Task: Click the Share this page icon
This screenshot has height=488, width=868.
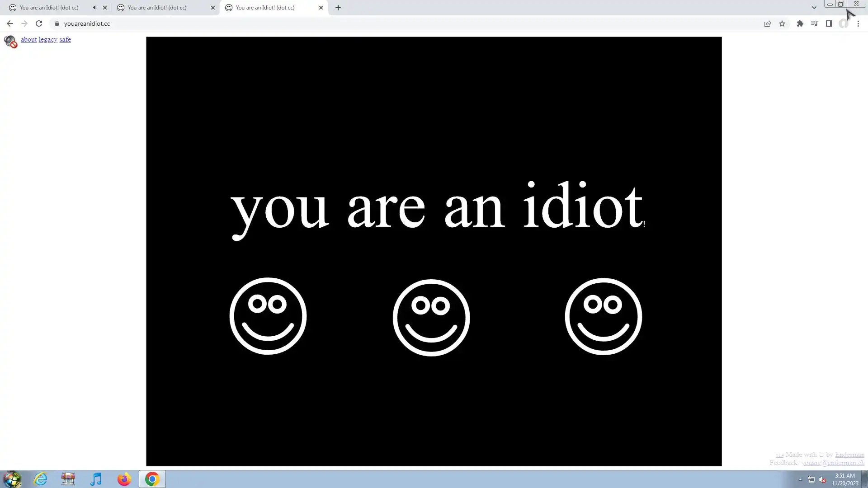Action: coord(767,23)
